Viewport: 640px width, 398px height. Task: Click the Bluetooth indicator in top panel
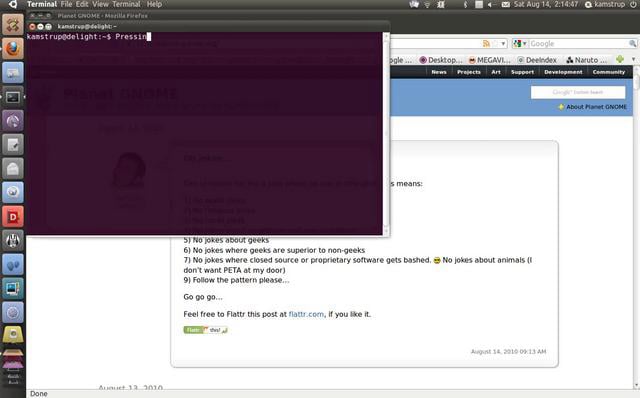point(465,4)
